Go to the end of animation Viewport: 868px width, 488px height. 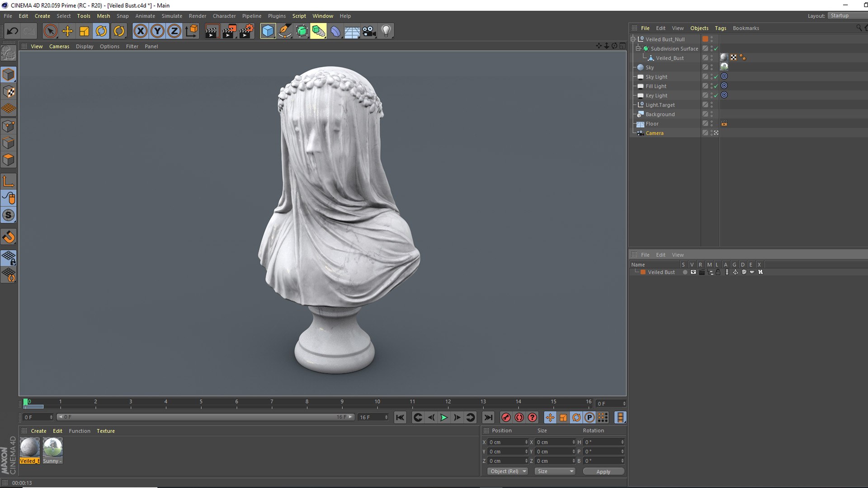[x=488, y=418]
